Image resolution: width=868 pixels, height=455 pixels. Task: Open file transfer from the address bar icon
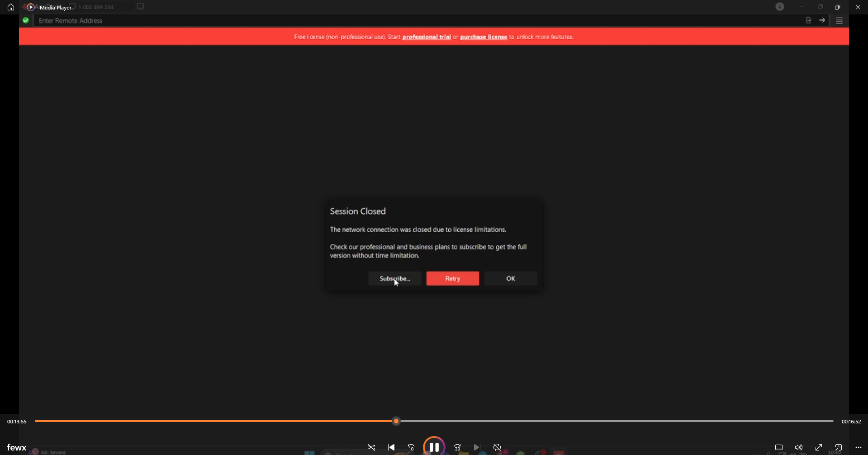coord(808,20)
